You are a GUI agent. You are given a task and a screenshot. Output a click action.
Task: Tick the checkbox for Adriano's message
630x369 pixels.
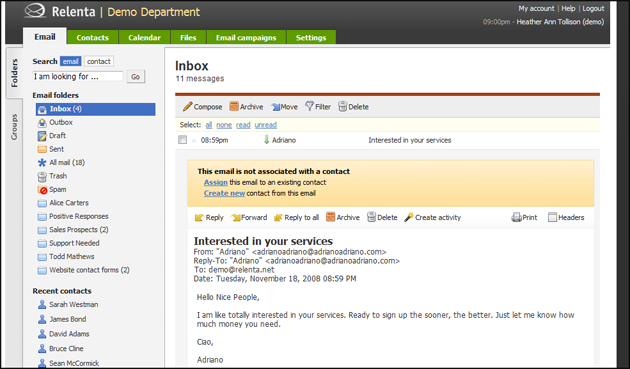(182, 140)
